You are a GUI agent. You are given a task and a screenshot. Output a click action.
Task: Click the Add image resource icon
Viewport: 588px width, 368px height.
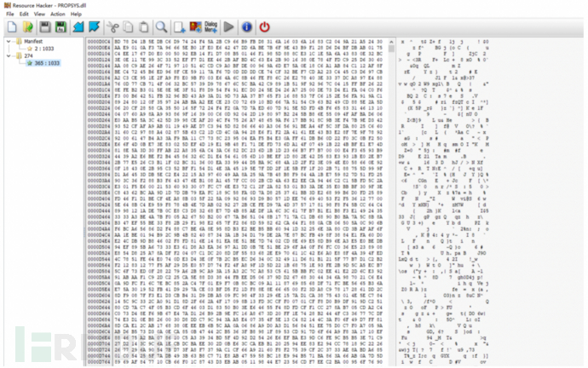(195, 27)
